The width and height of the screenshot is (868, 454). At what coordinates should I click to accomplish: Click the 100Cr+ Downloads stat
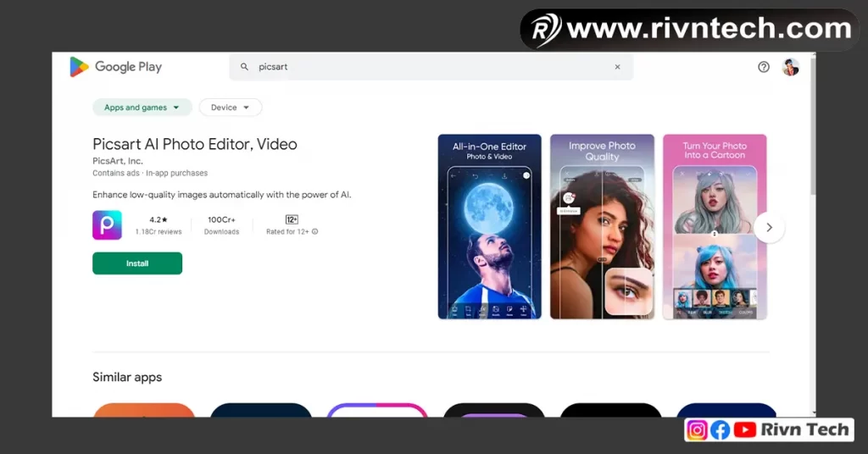[x=221, y=225]
